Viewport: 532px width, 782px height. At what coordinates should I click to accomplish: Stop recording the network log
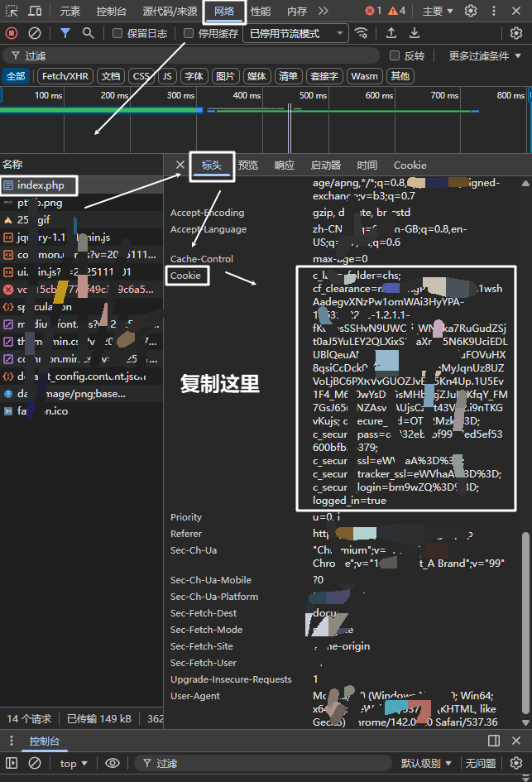click(x=12, y=33)
